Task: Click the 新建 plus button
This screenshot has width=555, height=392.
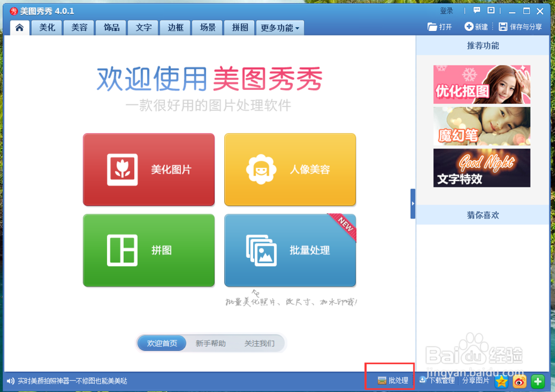Action: (476, 27)
